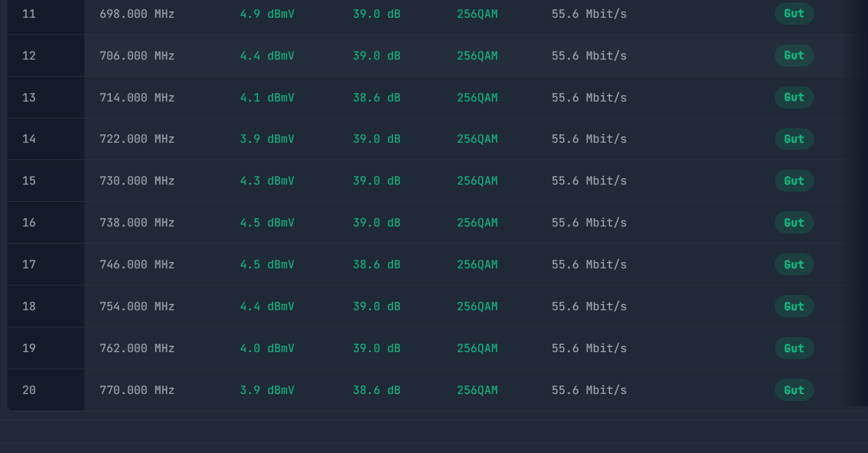Select the Gut badge in row 12

click(x=794, y=55)
